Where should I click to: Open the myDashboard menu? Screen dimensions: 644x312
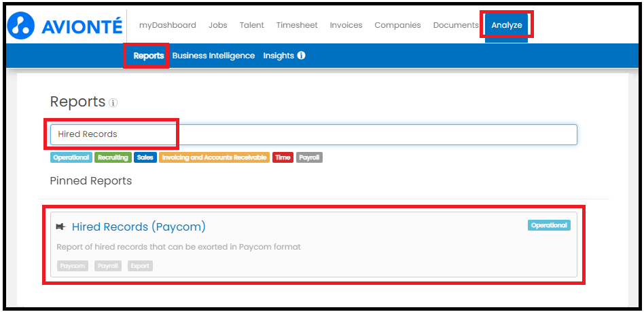coord(168,25)
